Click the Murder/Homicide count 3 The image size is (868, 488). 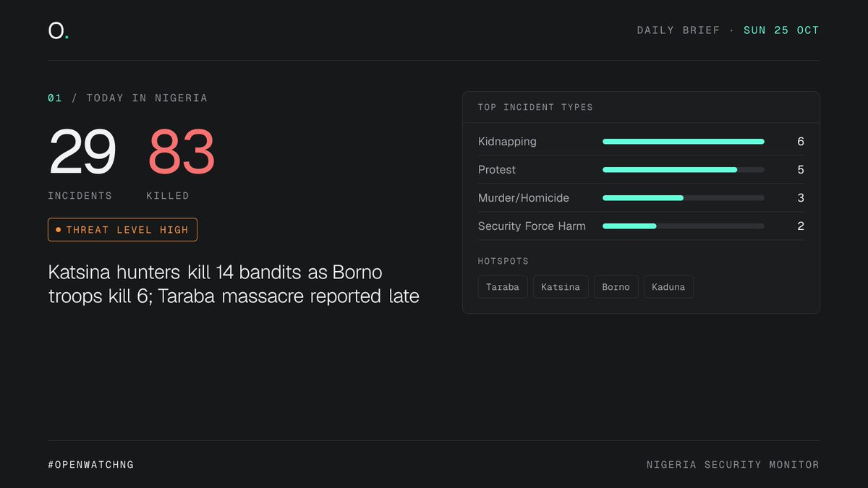point(801,198)
